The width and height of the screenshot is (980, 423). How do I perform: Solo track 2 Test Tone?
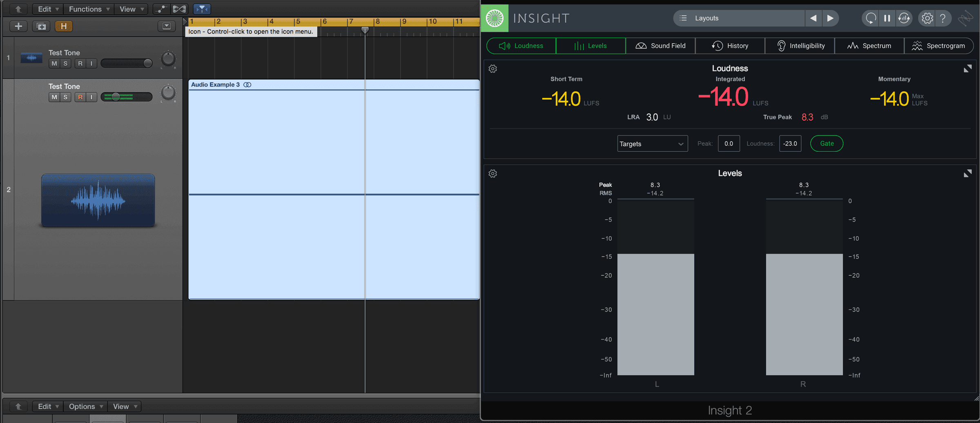65,97
